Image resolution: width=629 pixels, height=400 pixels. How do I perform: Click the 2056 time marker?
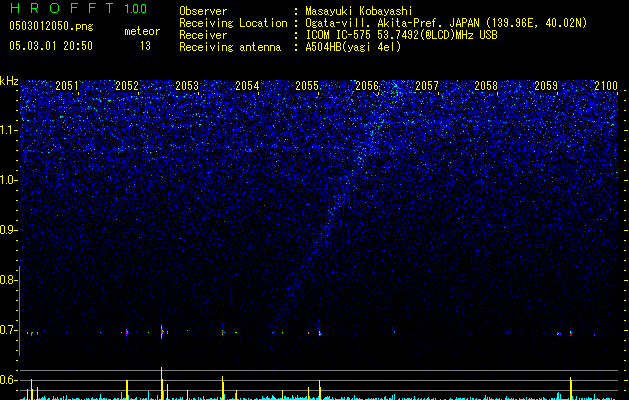(x=367, y=86)
